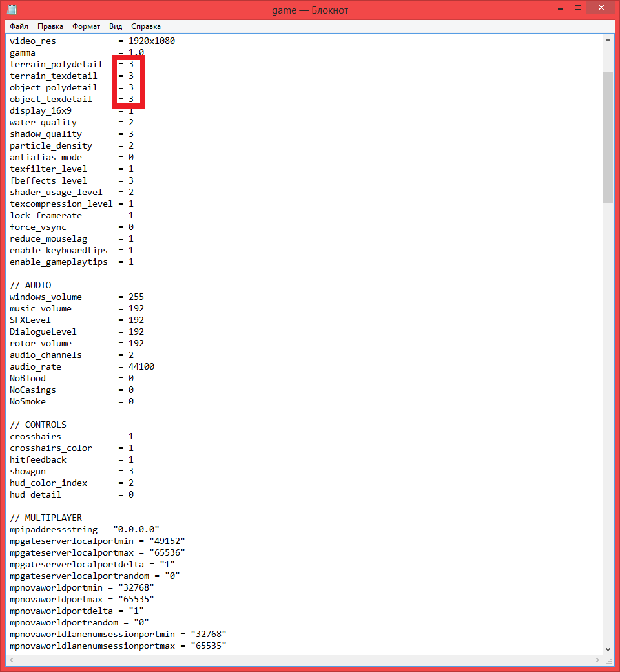This screenshot has width=620, height=672.
Task: Click fbeffects_level text
Action: click(48, 181)
